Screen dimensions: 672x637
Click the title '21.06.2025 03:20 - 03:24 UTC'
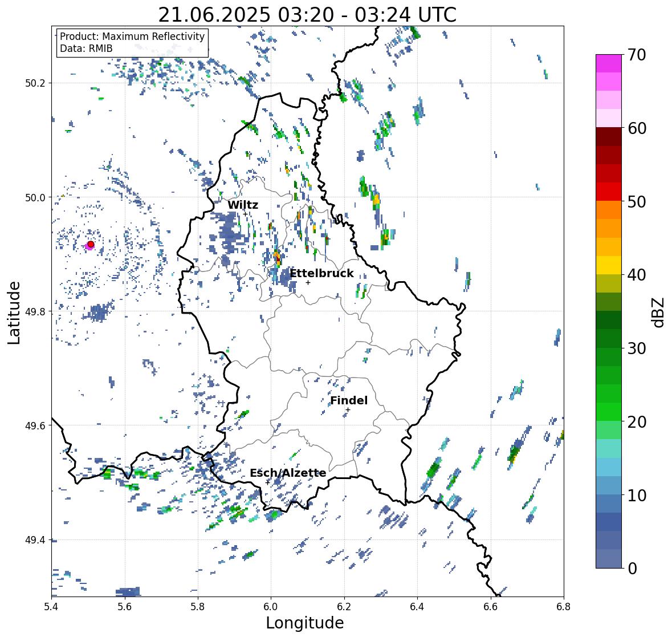point(307,15)
